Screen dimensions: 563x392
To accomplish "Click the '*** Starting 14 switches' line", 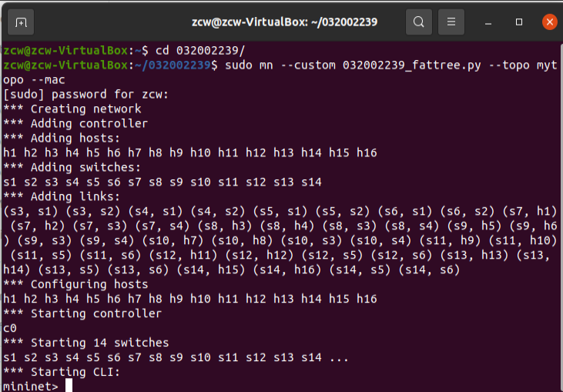I will click(x=85, y=342).
